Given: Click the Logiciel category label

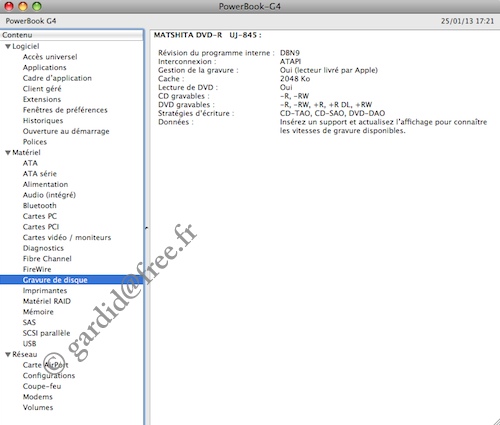Looking at the screenshot, I should (26, 47).
